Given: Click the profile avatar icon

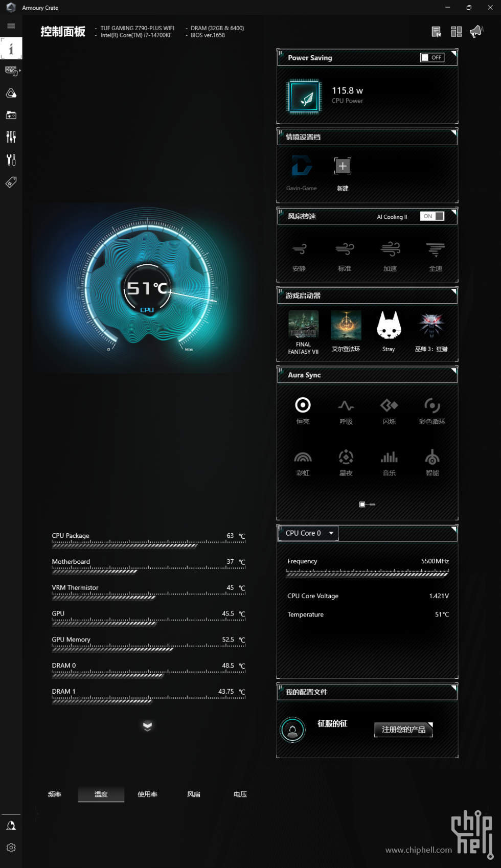Looking at the screenshot, I should click(x=292, y=729).
